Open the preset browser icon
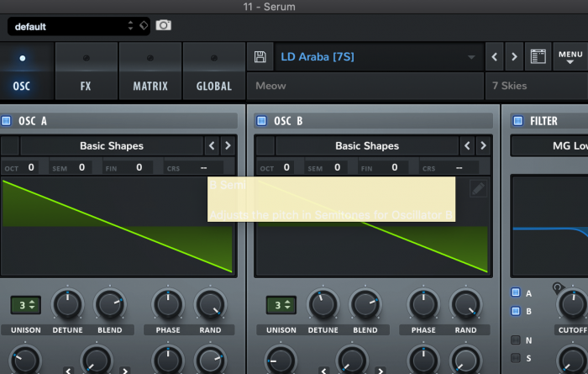The image size is (588, 374). 538,57
